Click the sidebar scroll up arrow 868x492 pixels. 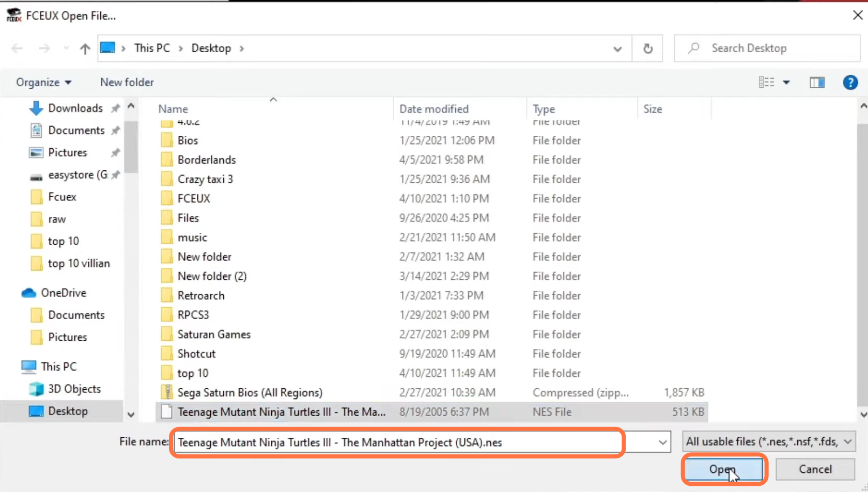(x=131, y=106)
